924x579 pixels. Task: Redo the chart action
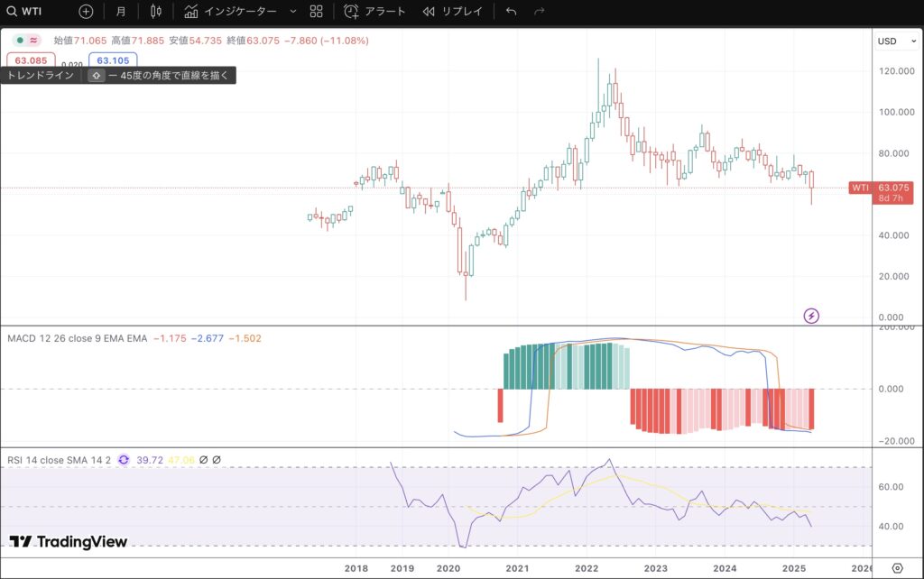[x=540, y=11]
